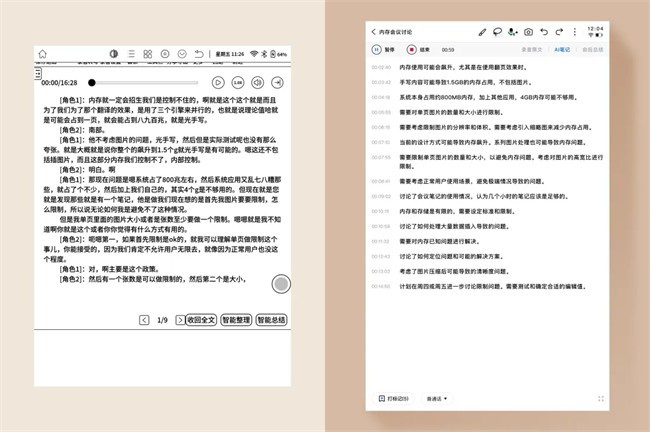Click the 智能总结 button
Image resolution: width=650 pixels, height=432 pixels.
(270, 320)
